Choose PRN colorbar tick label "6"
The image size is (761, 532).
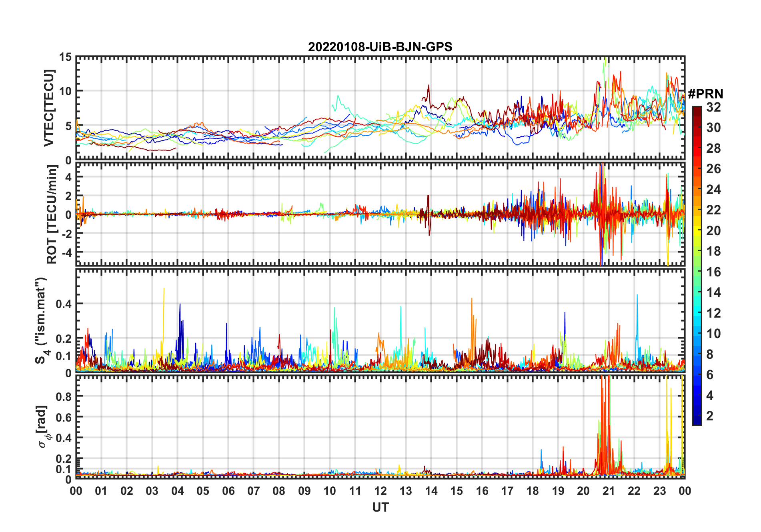710,375
